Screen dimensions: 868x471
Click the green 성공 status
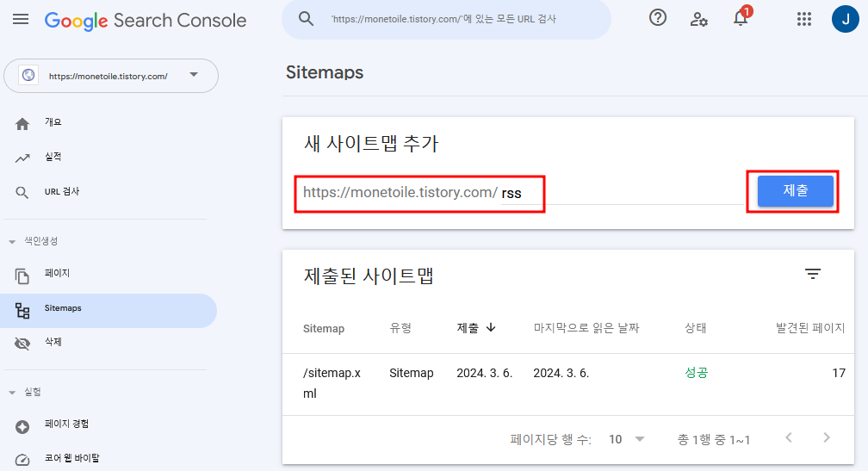pos(697,373)
